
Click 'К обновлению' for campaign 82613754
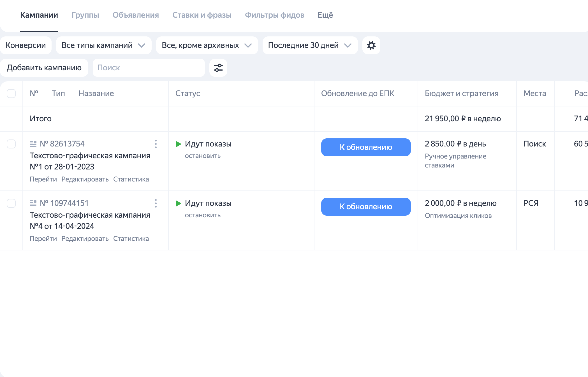coord(366,147)
